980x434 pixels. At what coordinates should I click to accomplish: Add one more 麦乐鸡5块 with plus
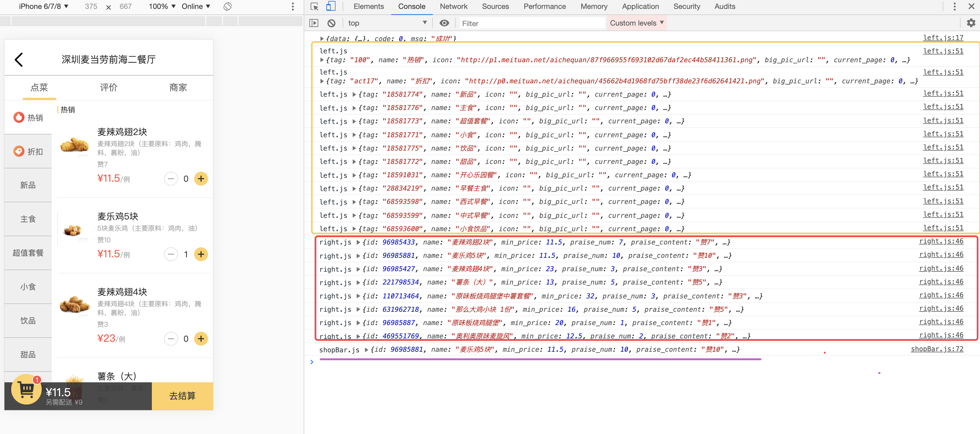coord(201,254)
